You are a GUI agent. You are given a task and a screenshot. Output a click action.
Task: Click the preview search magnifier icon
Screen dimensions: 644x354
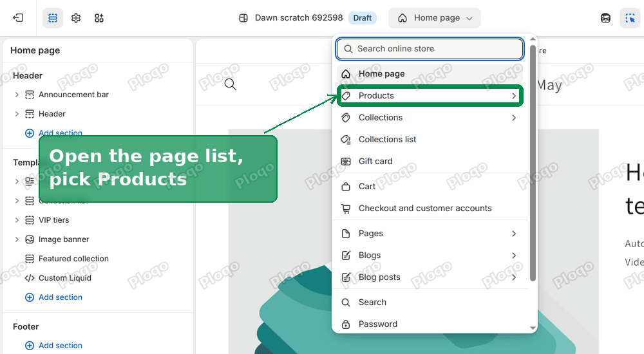[x=231, y=84]
